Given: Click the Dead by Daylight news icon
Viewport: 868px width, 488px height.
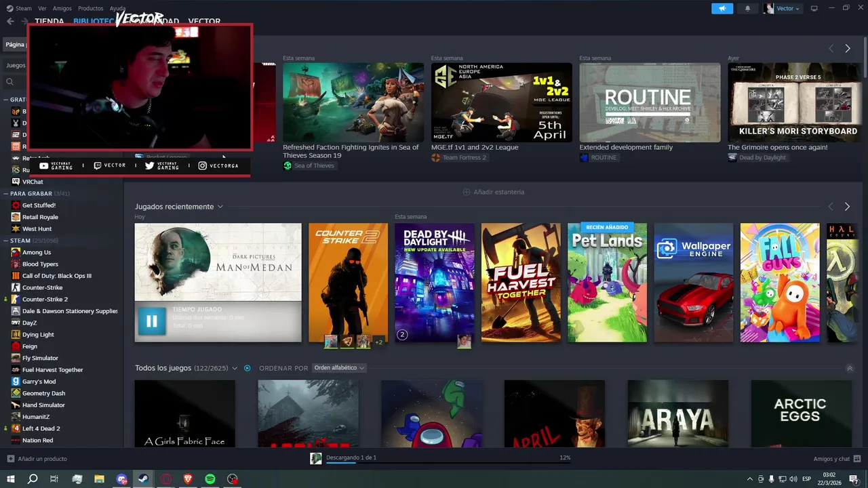Looking at the screenshot, I should (732, 157).
